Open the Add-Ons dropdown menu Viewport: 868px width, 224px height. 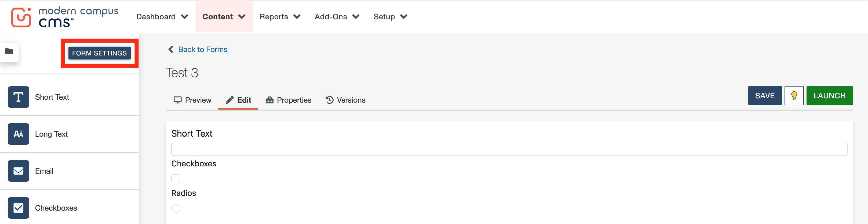pyautogui.click(x=337, y=17)
